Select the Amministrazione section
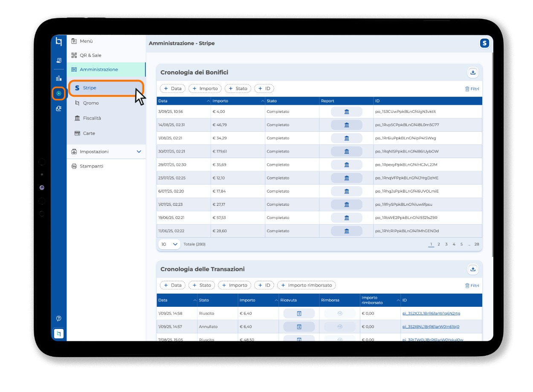 106,69
